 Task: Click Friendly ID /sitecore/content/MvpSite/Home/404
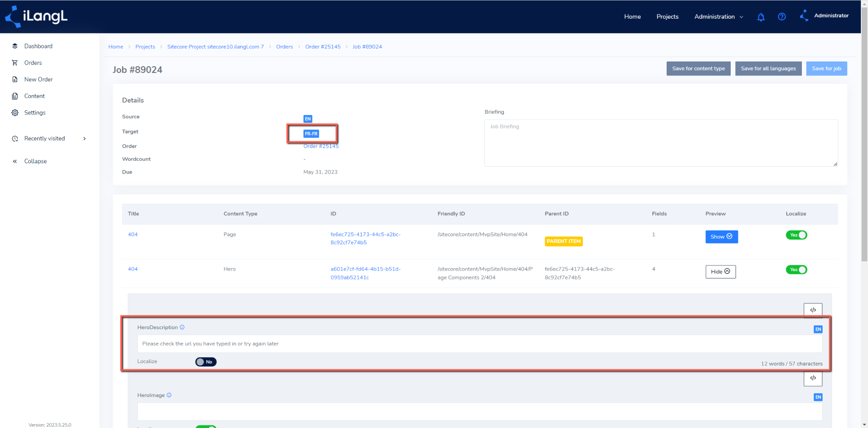(x=482, y=234)
